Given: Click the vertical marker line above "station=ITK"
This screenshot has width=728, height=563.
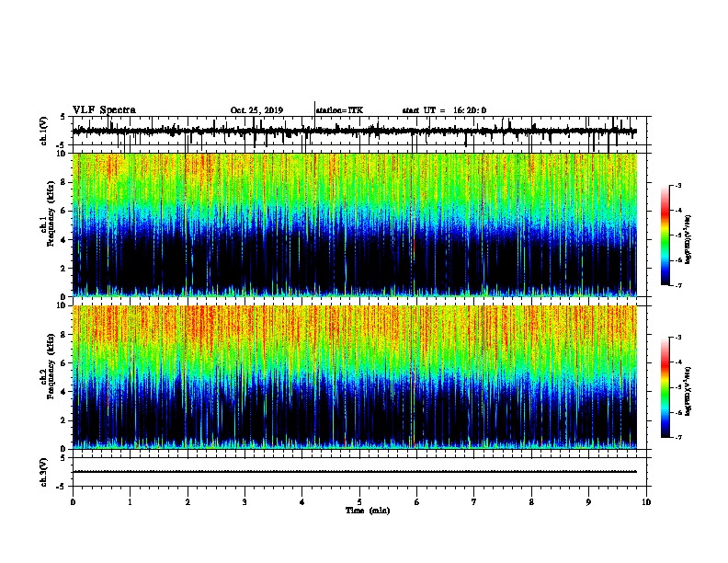Looking at the screenshot, I should (x=314, y=114).
